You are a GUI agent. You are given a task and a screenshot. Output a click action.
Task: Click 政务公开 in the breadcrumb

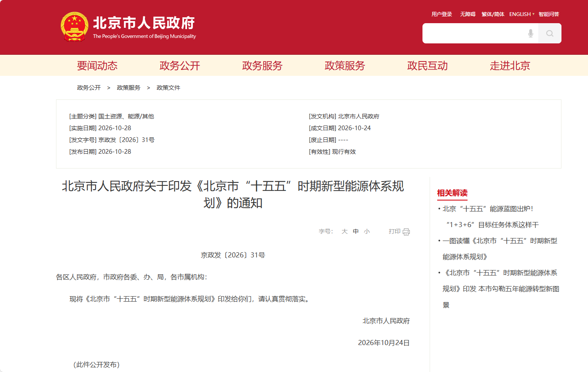pos(89,88)
